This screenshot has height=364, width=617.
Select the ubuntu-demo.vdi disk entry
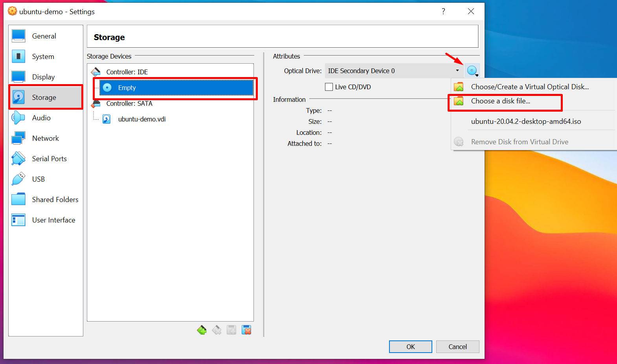coord(142,119)
